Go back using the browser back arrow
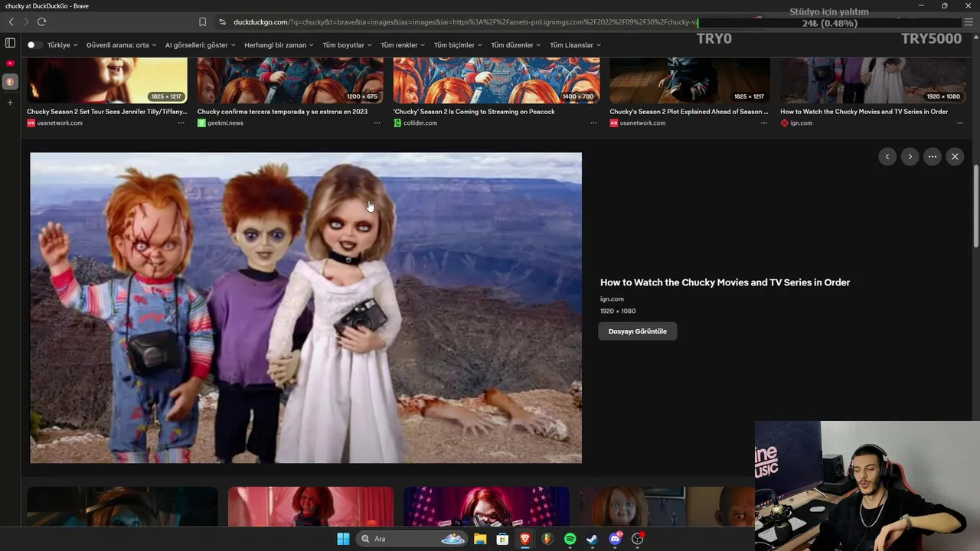Image resolution: width=980 pixels, height=551 pixels. (x=11, y=22)
